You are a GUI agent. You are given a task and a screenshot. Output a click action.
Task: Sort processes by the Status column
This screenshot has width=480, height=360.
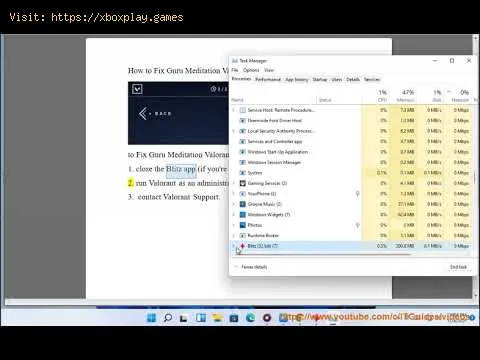339,100
